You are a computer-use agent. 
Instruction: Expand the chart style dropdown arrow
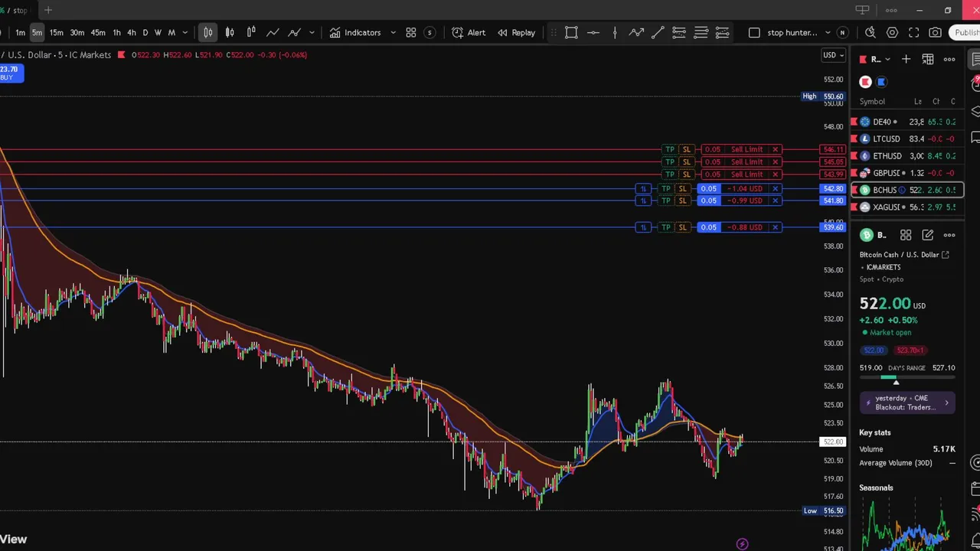[312, 32]
